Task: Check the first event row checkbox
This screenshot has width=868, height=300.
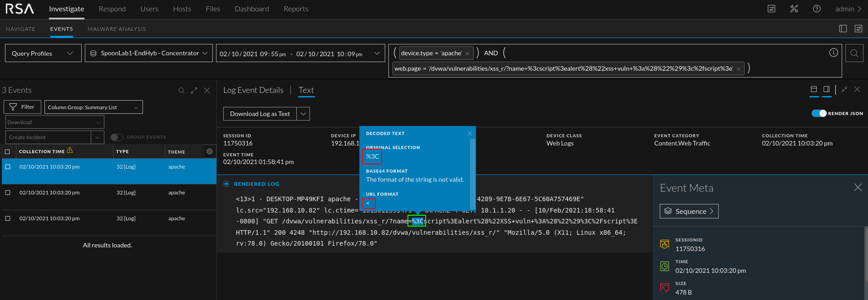Action: click(8, 167)
